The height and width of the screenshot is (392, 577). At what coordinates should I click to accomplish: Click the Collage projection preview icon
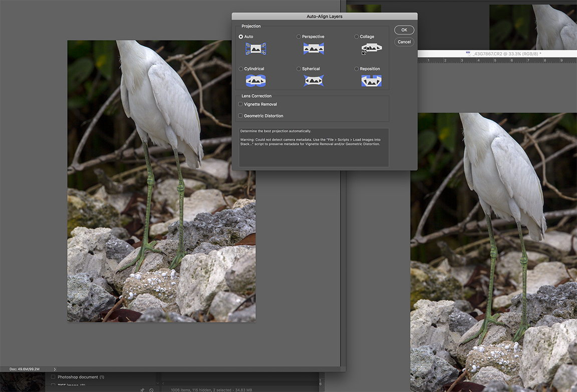point(371,49)
